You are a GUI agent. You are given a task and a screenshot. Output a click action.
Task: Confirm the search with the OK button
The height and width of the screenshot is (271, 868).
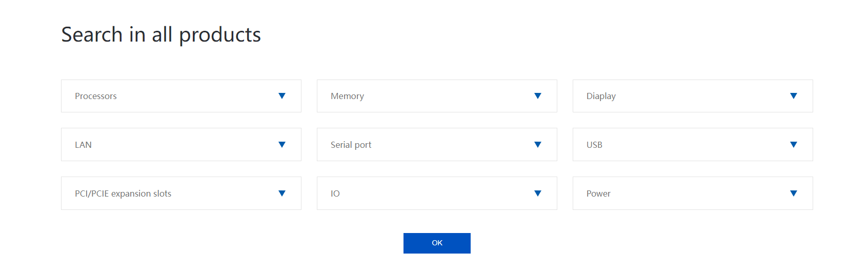tap(437, 243)
